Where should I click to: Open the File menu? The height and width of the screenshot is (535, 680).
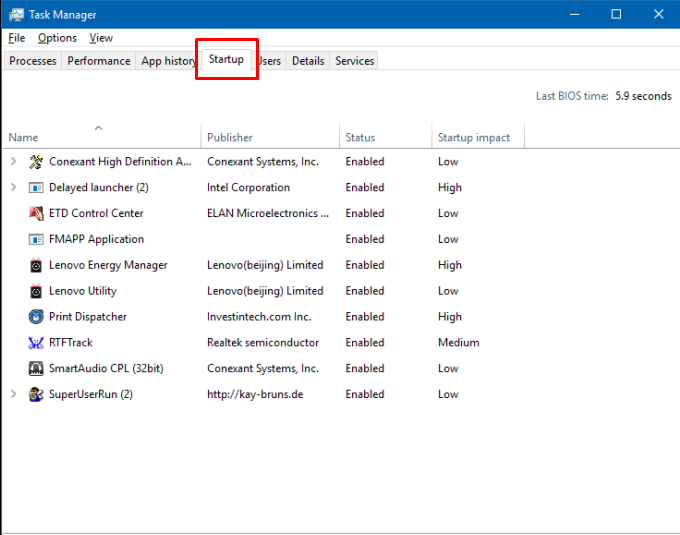16,38
